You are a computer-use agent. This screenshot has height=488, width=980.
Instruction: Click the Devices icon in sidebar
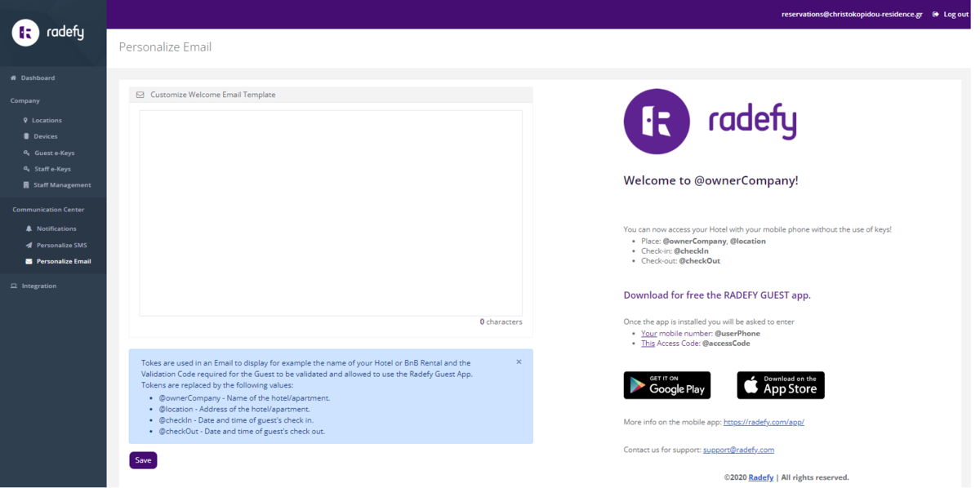pos(26,136)
